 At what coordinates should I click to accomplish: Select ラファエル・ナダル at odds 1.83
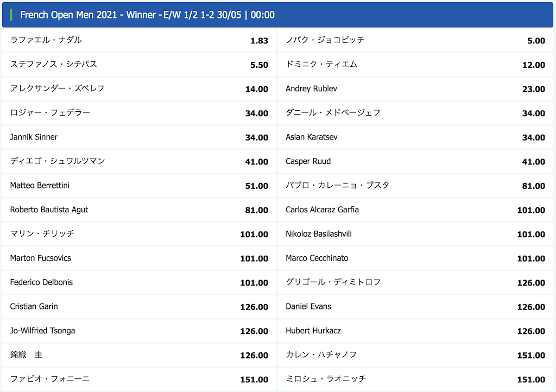tap(139, 40)
